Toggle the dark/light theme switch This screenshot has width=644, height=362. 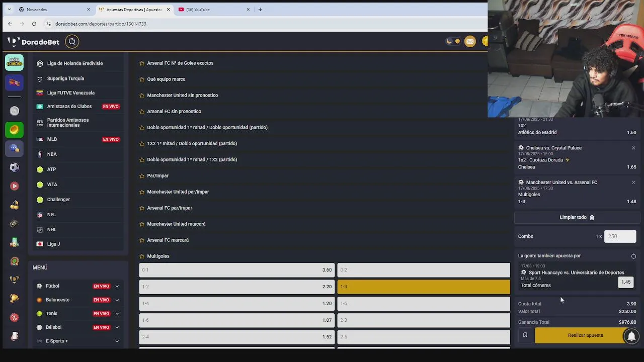(x=453, y=42)
